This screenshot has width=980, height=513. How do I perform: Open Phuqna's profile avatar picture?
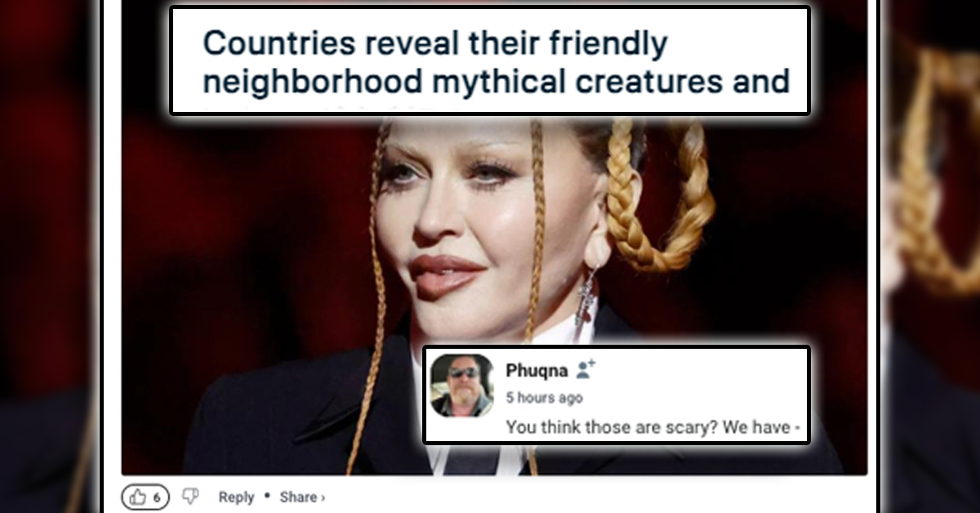[x=462, y=386]
